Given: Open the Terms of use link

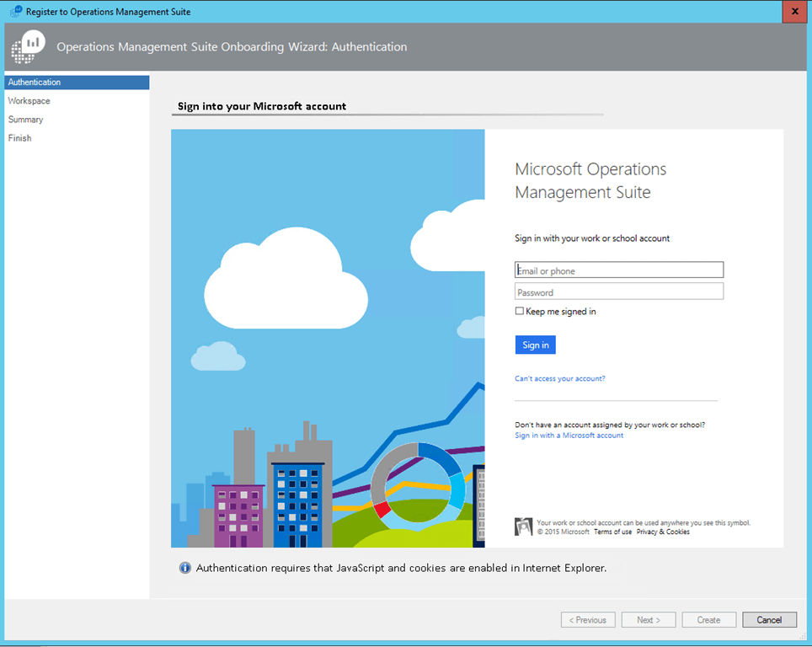Looking at the screenshot, I should coord(612,532).
